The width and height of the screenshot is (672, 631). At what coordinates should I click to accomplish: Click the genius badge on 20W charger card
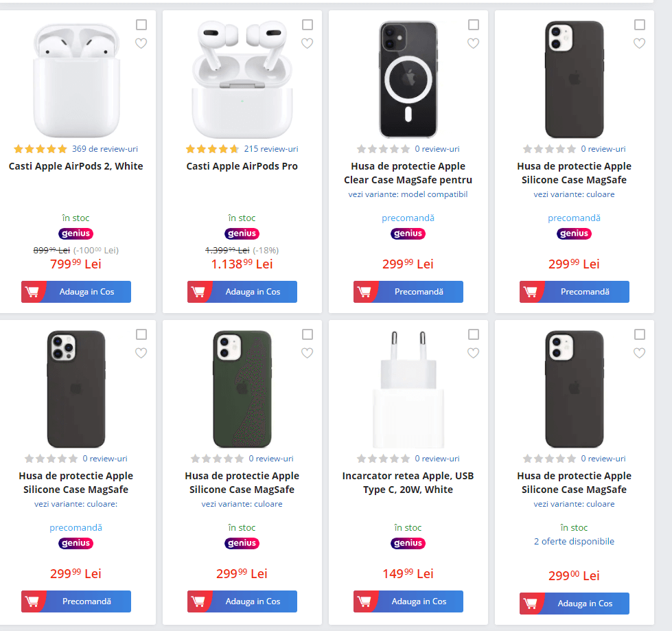click(x=408, y=543)
